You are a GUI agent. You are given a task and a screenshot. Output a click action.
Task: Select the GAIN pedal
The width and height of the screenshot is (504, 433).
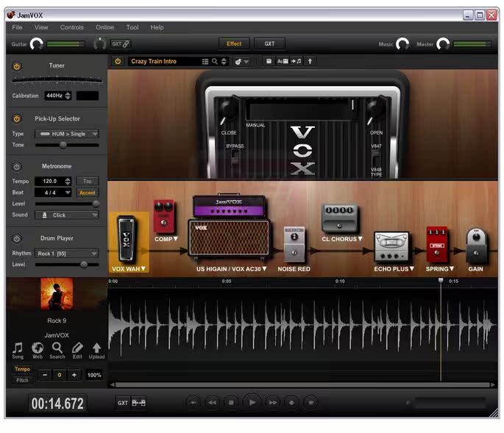[x=476, y=246]
